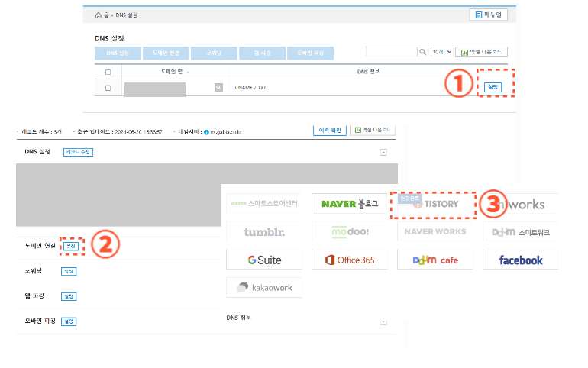
Task: Switch to the 웹 파킹 tab
Action: [x=262, y=53]
